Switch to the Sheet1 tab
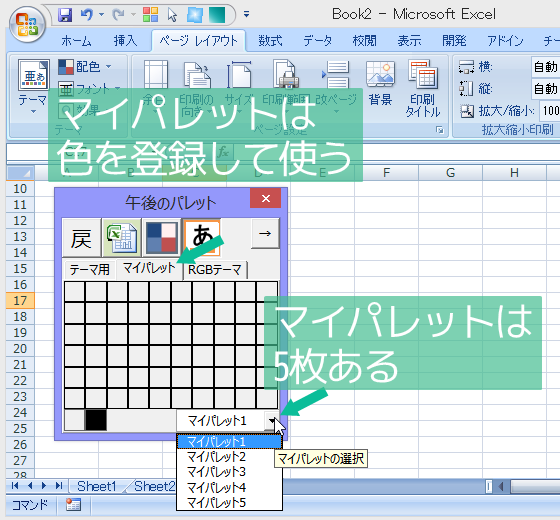The width and height of the screenshot is (560, 520). tap(97, 486)
